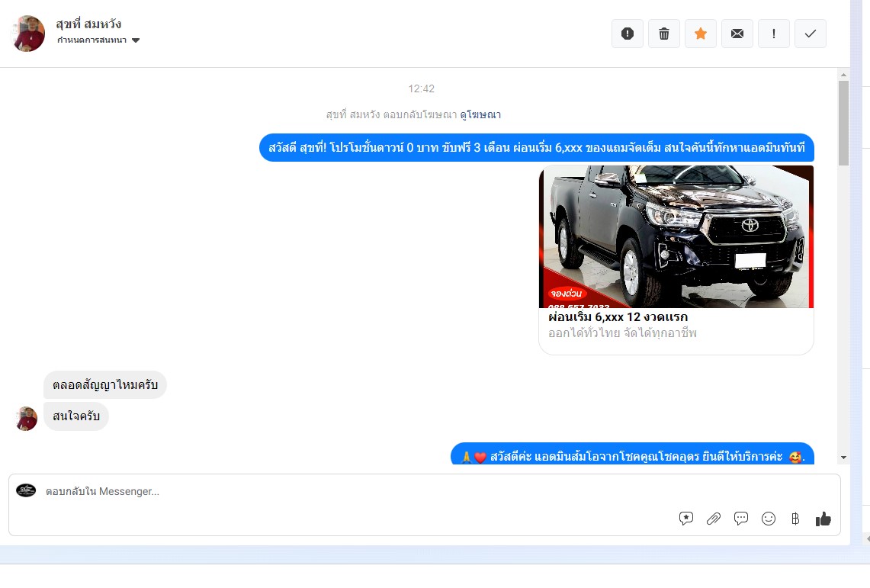The width and height of the screenshot is (870, 588).
Task: Click the baht payment request icon
Action: [x=795, y=519]
